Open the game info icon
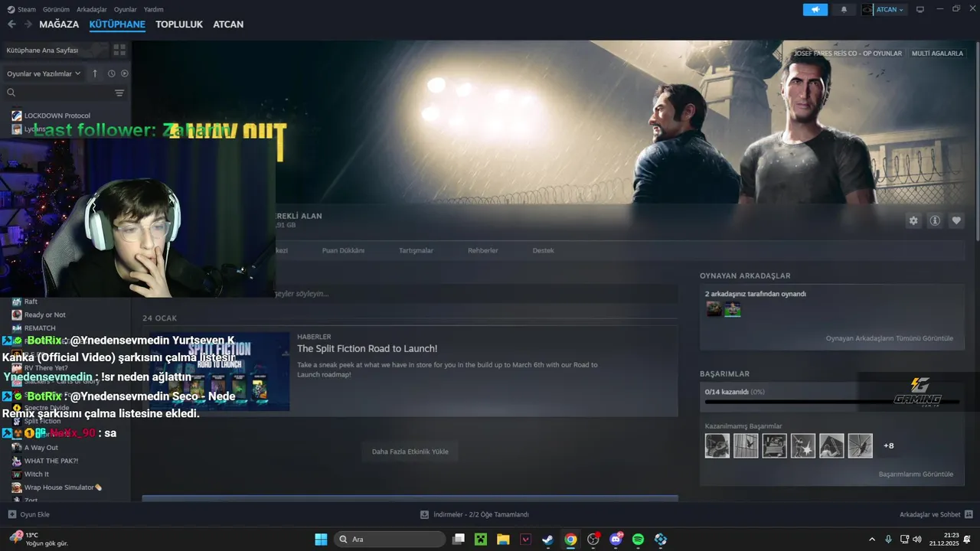Screen dimensions: 980x551 tap(935, 220)
